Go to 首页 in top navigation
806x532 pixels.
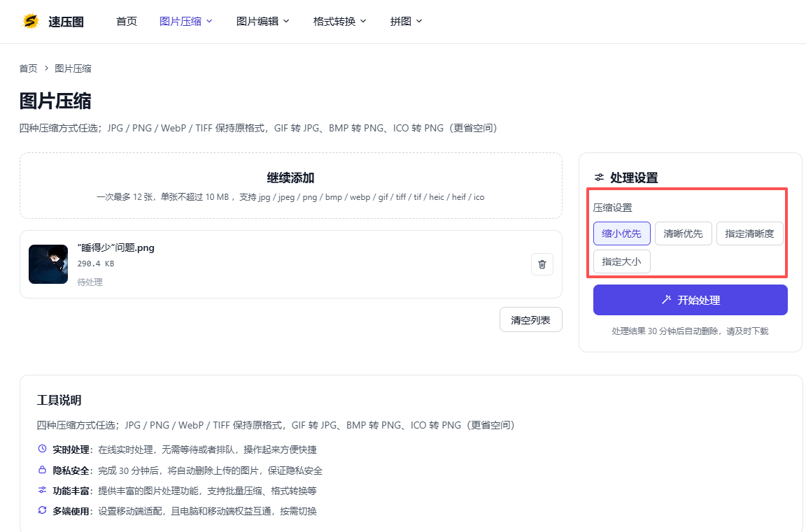[127, 21]
